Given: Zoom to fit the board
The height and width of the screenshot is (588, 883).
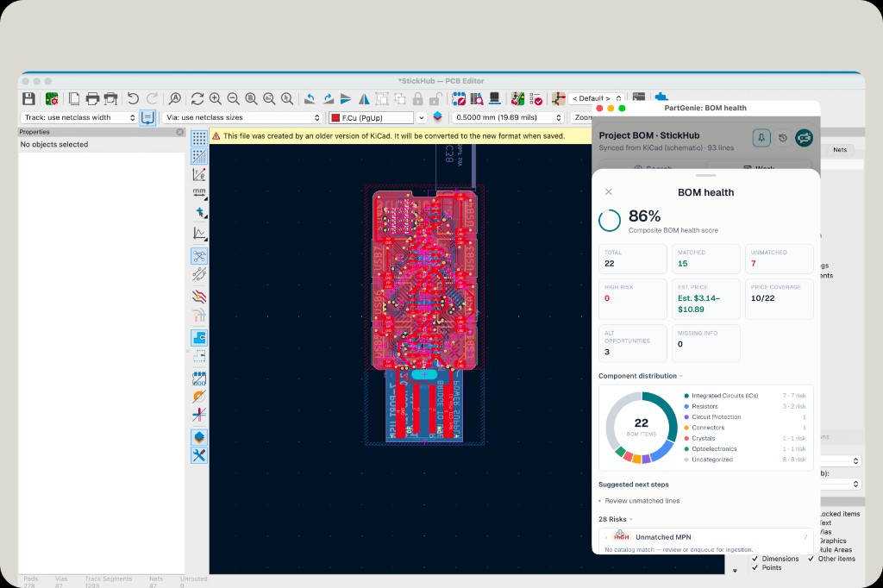Looking at the screenshot, I should pyautogui.click(x=251, y=98).
